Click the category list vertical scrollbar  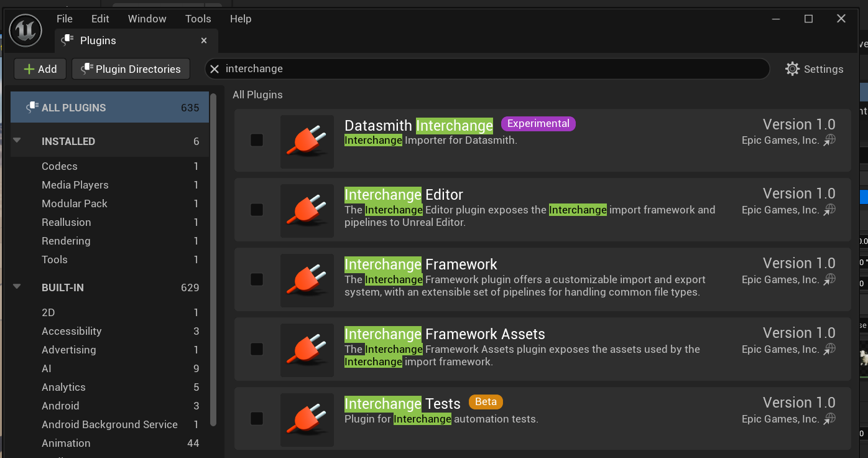tap(213, 259)
